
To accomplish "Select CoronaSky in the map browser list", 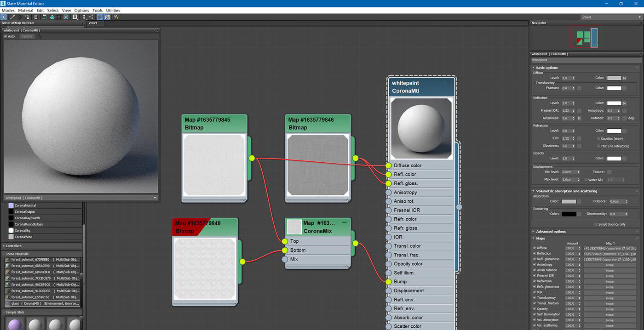I will 23,231.
